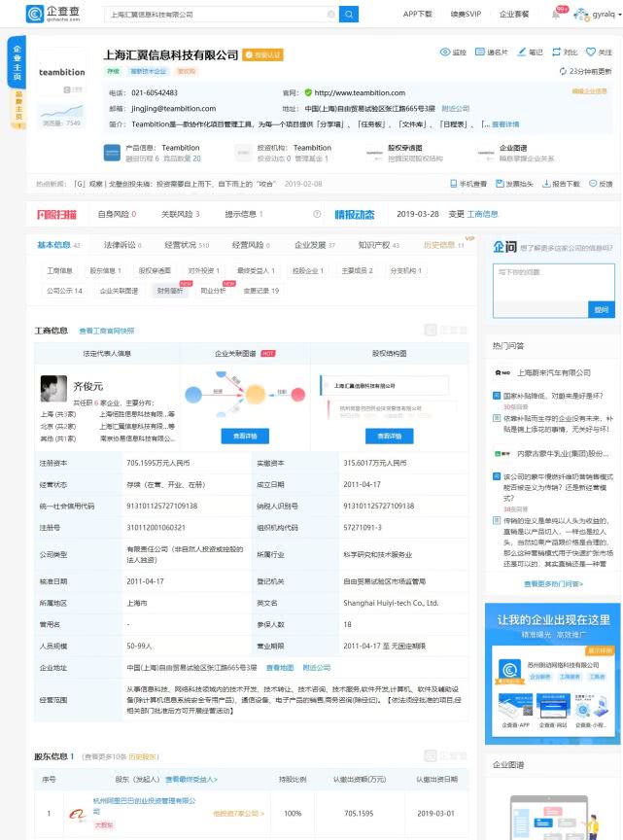623x840 pixels.
Task: Click the photo of 齐俊元
Action: tap(53, 388)
